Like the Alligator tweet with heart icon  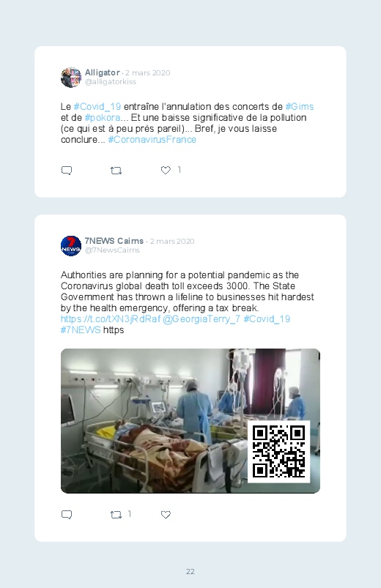(x=166, y=171)
